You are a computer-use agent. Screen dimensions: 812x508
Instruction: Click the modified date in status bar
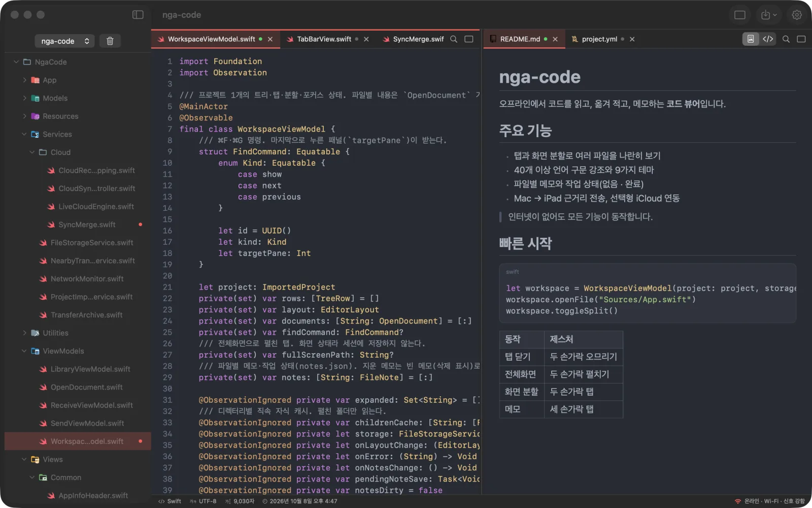[x=299, y=501]
